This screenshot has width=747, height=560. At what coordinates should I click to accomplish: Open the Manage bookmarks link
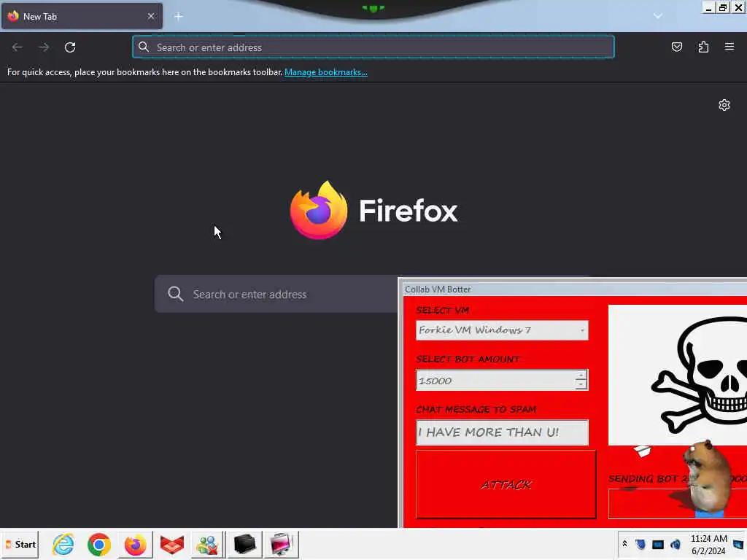click(326, 72)
